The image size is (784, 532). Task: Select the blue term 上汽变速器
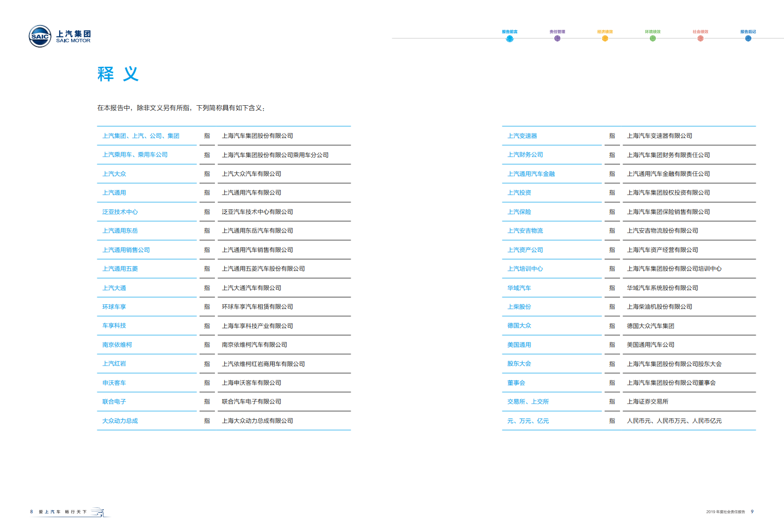tap(522, 136)
